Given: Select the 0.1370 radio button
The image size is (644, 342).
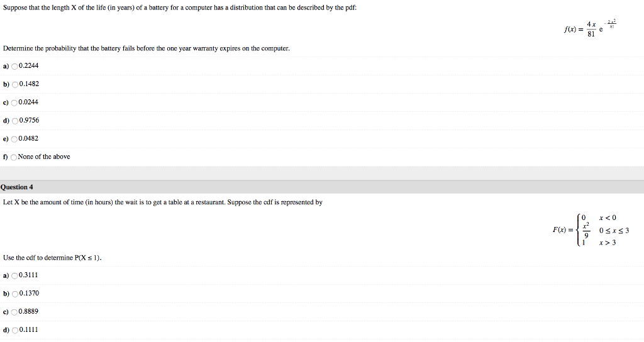Looking at the screenshot, I should click(15, 294).
